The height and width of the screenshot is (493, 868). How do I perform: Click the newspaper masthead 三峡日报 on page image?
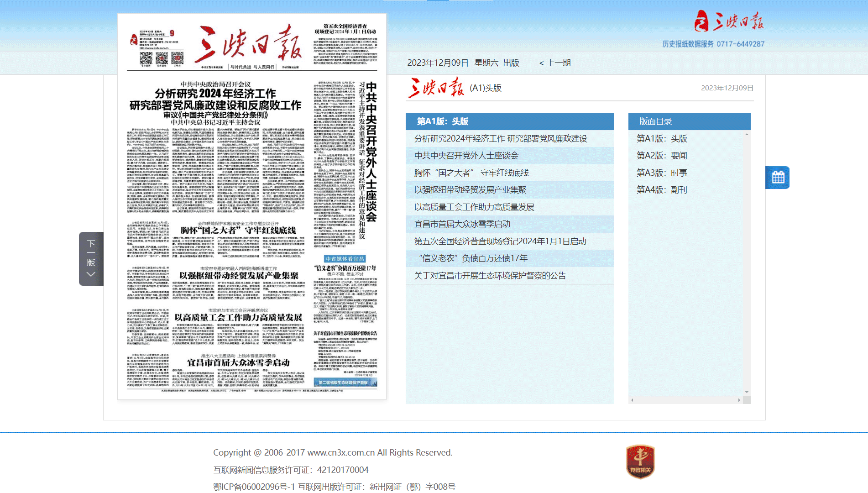click(249, 44)
